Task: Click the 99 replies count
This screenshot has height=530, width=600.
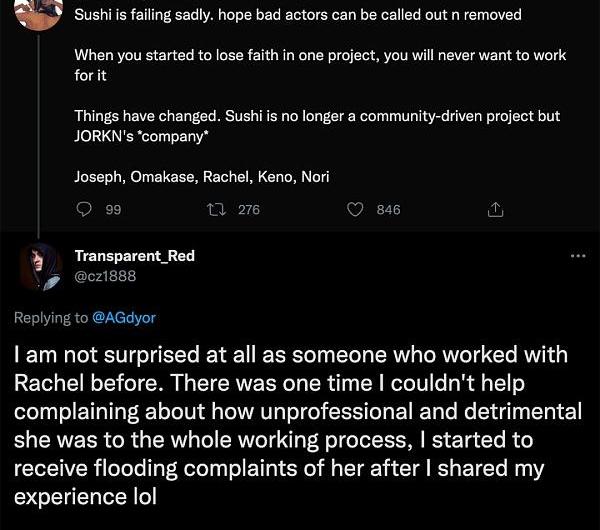Action: tap(113, 209)
